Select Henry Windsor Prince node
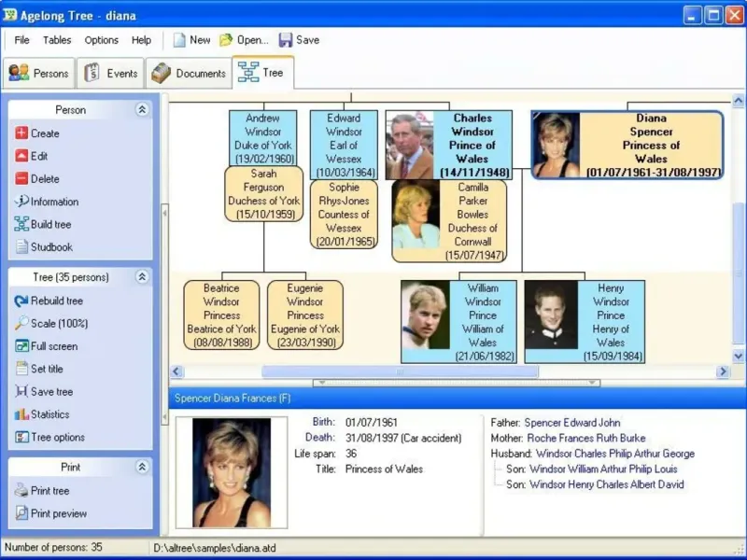The width and height of the screenshot is (747, 560). click(585, 322)
